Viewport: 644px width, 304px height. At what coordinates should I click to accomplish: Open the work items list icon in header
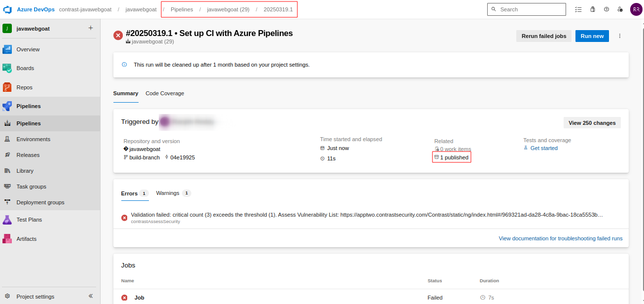pos(578,9)
